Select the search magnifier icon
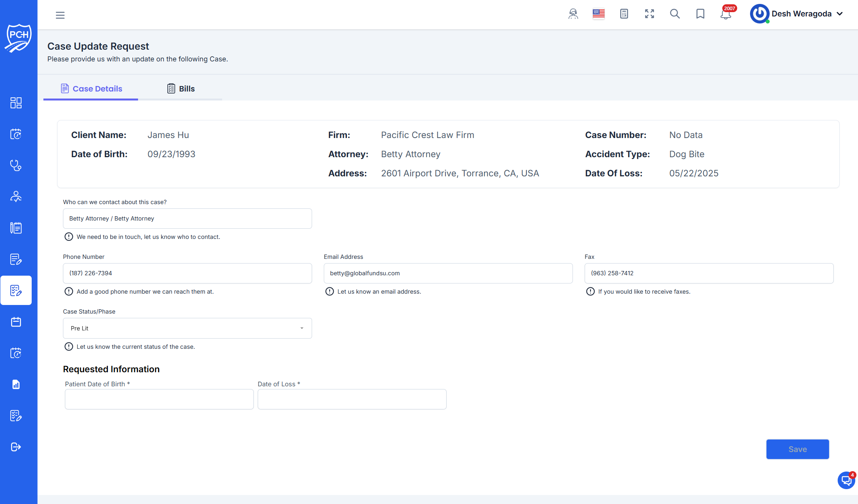Image resolution: width=858 pixels, height=504 pixels. coord(675,14)
